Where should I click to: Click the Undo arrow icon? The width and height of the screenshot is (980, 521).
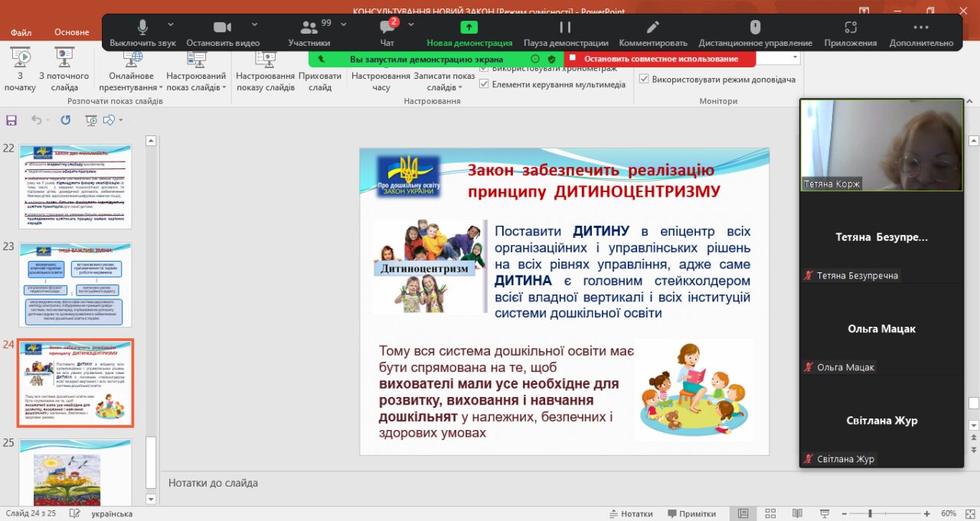[x=37, y=120]
